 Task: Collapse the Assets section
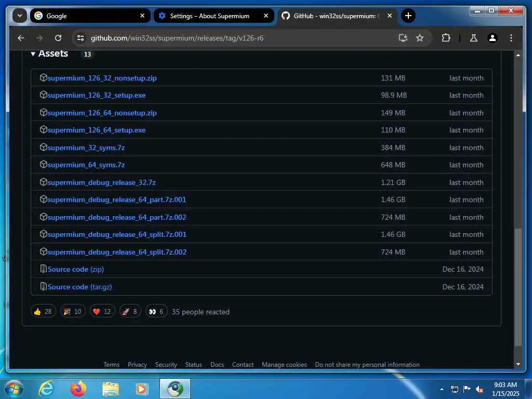49,54
